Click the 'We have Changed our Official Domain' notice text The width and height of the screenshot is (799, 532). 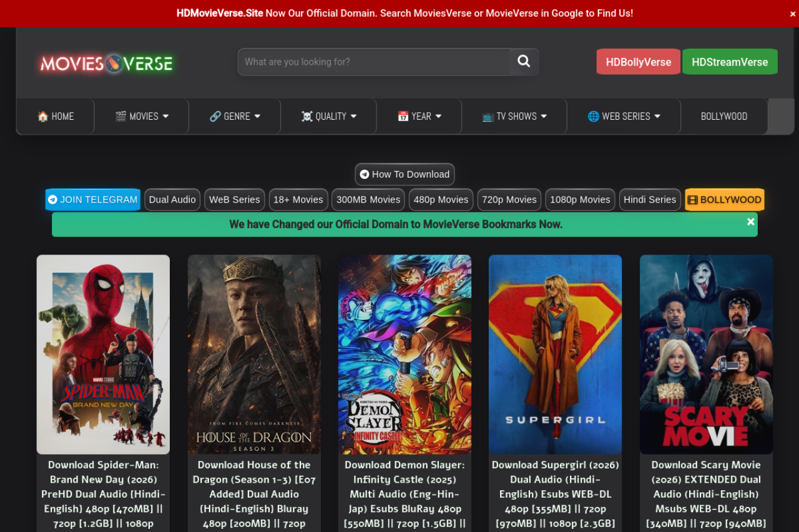396,225
